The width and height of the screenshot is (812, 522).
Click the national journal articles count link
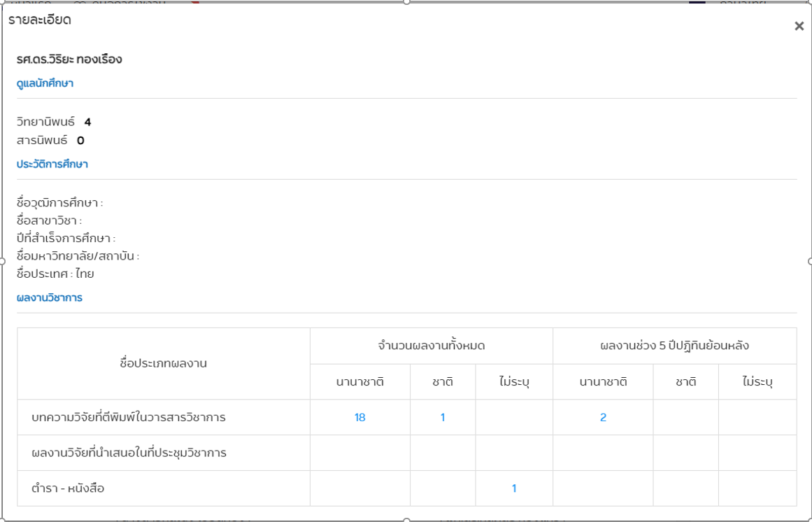coord(443,418)
